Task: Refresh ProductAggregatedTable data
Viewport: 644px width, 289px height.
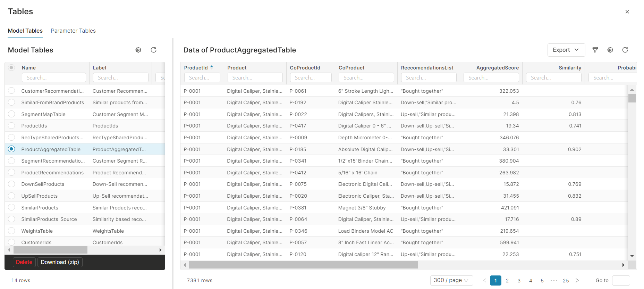Action: click(x=625, y=50)
